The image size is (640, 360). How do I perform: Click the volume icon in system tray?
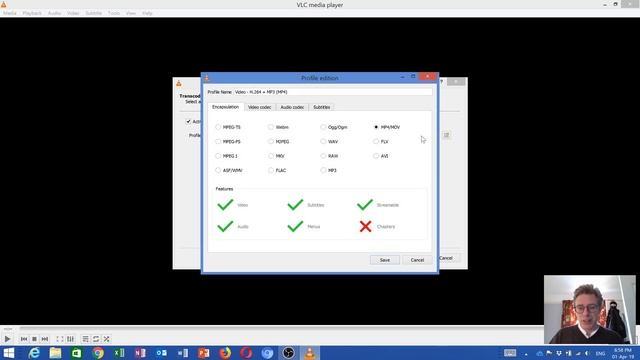point(587,353)
